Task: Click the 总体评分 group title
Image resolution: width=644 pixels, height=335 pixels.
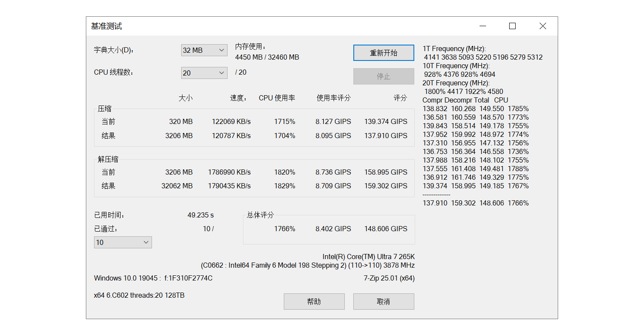Action: (260, 215)
